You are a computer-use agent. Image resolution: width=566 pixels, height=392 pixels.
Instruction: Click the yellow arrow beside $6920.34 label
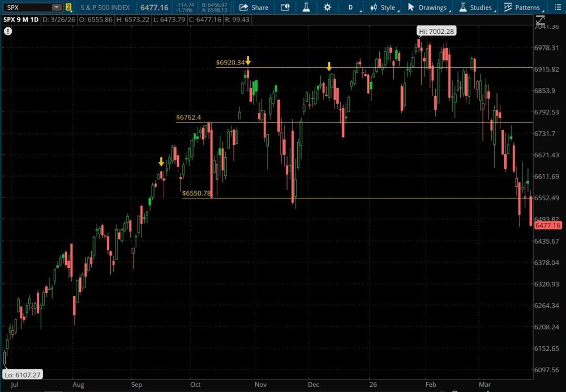(247, 61)
